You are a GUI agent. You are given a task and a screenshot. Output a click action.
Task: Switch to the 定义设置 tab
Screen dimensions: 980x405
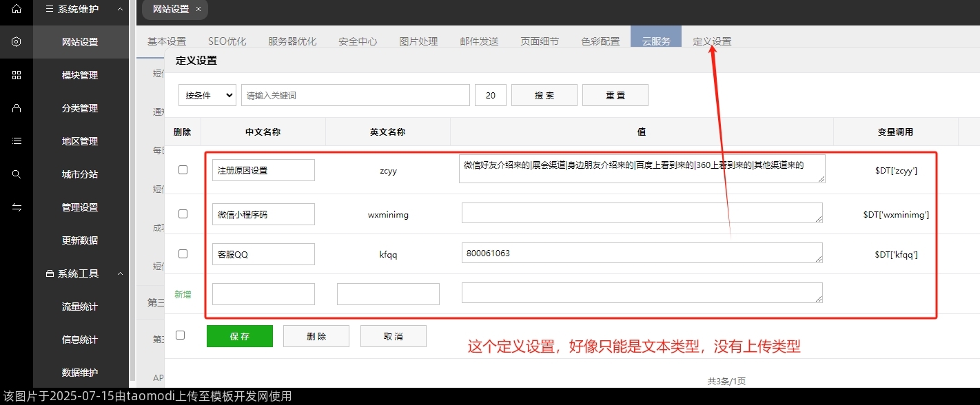click(712, 41)
